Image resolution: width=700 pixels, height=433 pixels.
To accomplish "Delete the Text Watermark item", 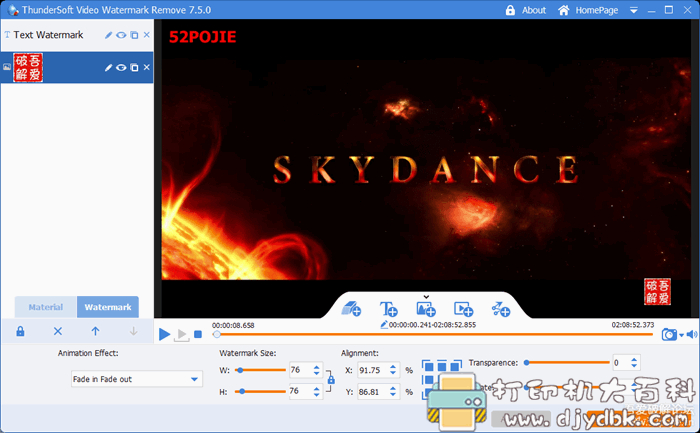I will coord(146,35).
